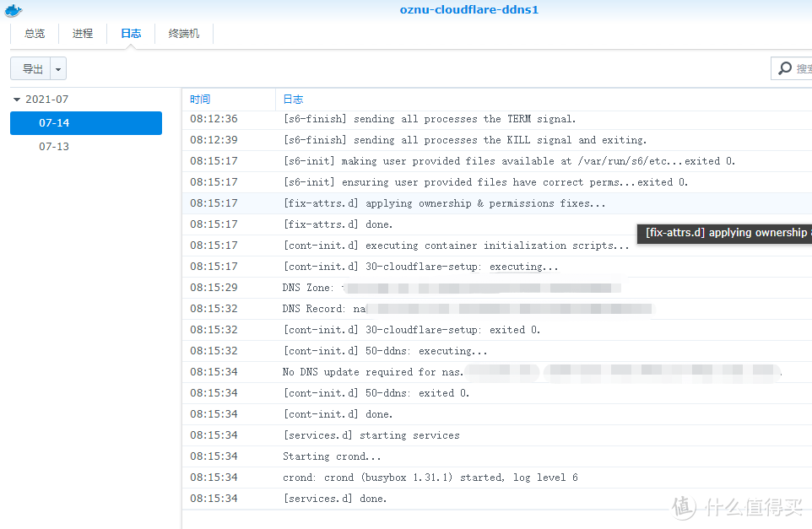Click the '[cont-init.d] done.' entry
The image size is (812, 529).
coord(497,414)
